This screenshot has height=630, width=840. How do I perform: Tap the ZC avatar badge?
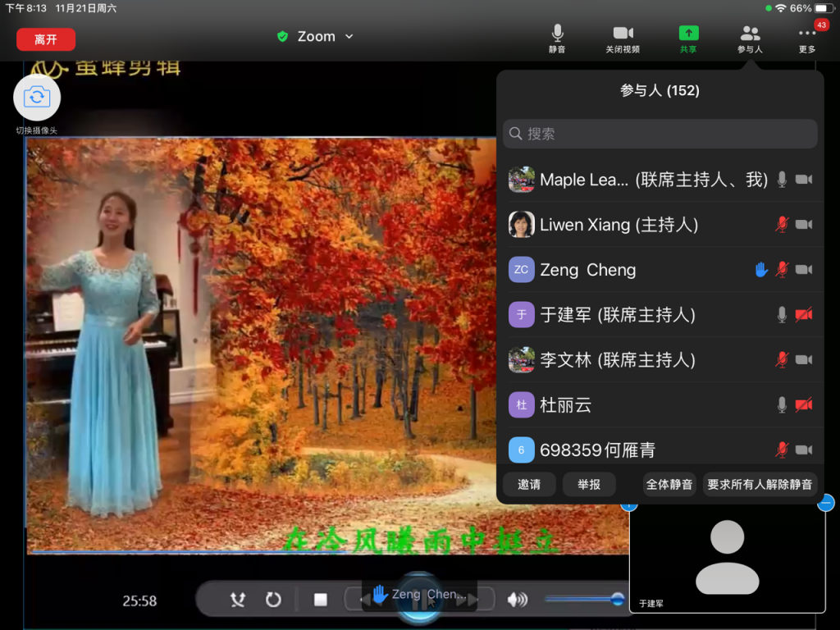tap(521, 269)
